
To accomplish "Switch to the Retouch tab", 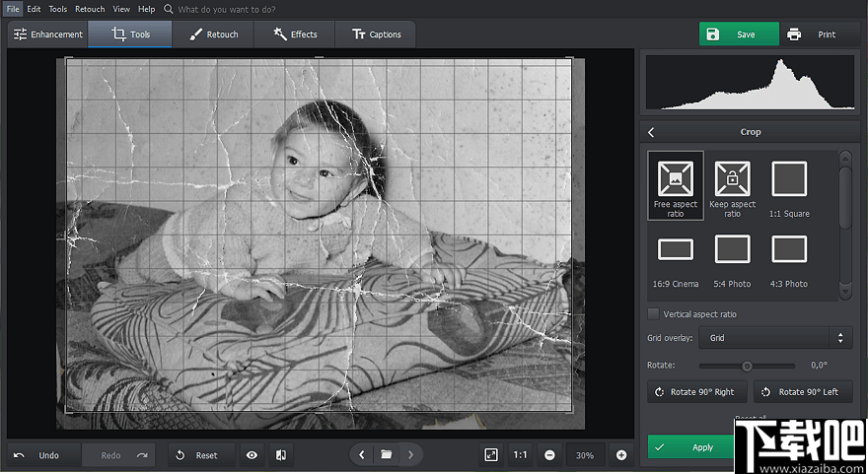I will point(213,34).
